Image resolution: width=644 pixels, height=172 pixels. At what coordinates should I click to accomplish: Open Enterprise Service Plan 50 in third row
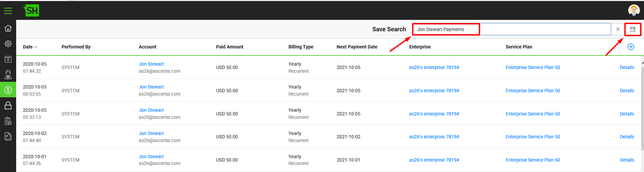pos(533,114)
